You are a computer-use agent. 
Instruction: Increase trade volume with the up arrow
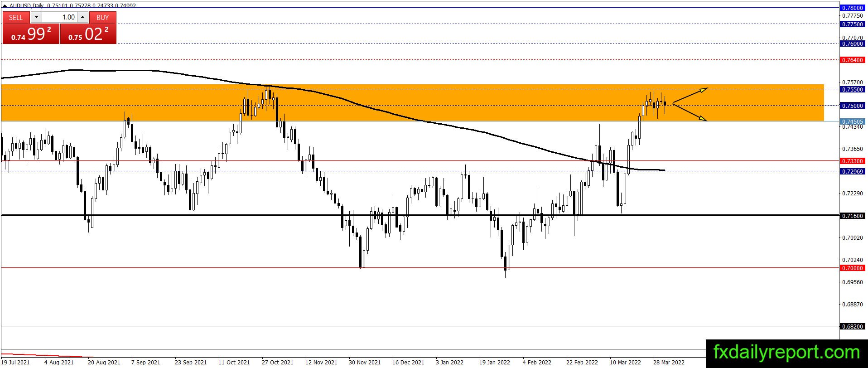[x=82, y=17]
